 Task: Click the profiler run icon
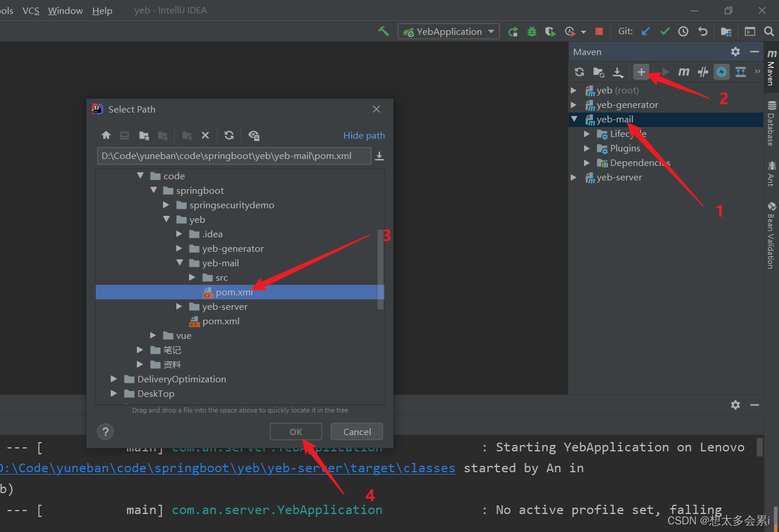(x=570, y=31)
